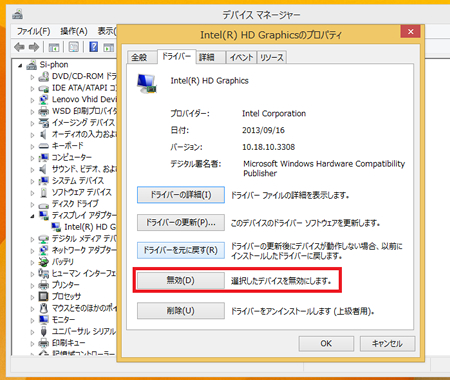Click the WSD 印刷プロバイダー printer icon
Viewport: 450px width, 380px height.
[44, 111]
